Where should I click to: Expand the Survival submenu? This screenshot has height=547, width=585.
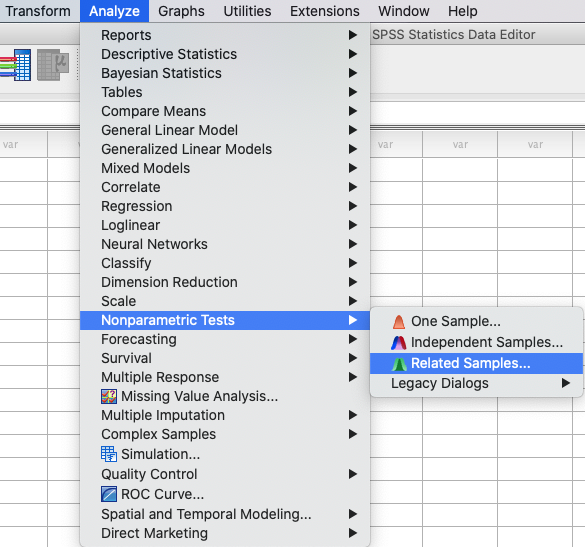click(x=225, y=358)
